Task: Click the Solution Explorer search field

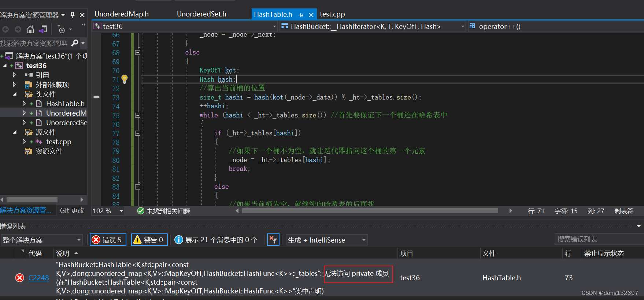Action: [x=35, y=43]
